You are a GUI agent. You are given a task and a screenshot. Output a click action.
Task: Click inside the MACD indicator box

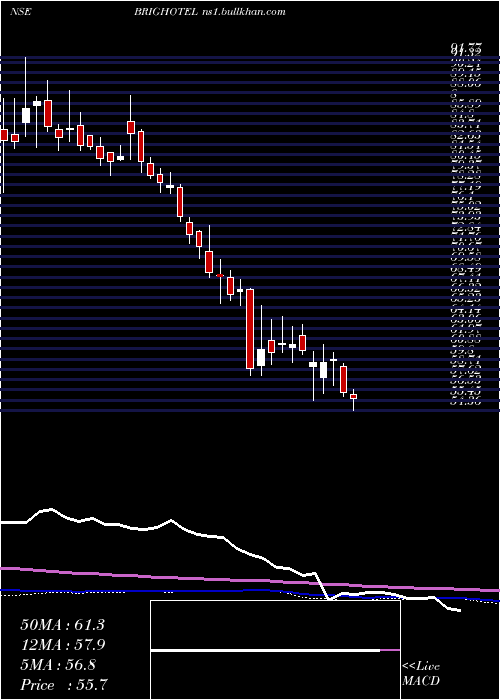(x=275, y=650)
